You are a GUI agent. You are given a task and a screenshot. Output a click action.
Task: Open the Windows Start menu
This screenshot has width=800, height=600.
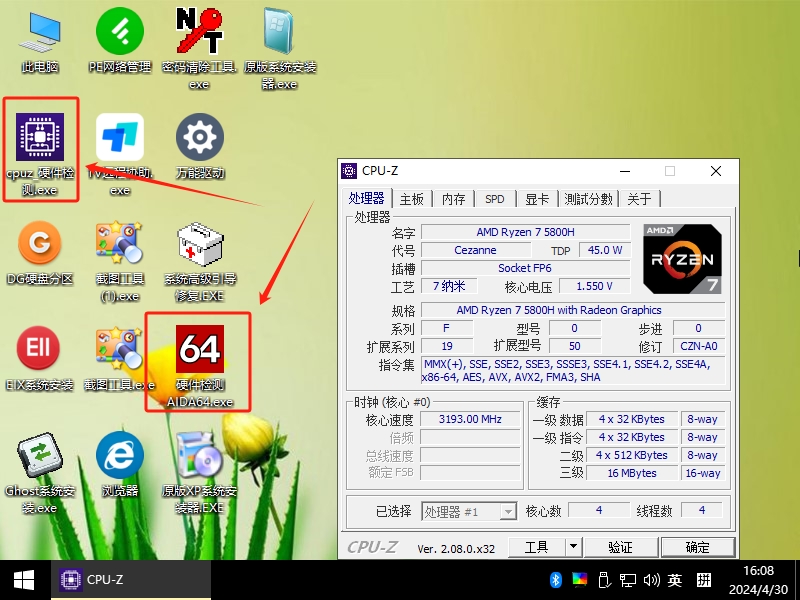[x=24, y=580]
